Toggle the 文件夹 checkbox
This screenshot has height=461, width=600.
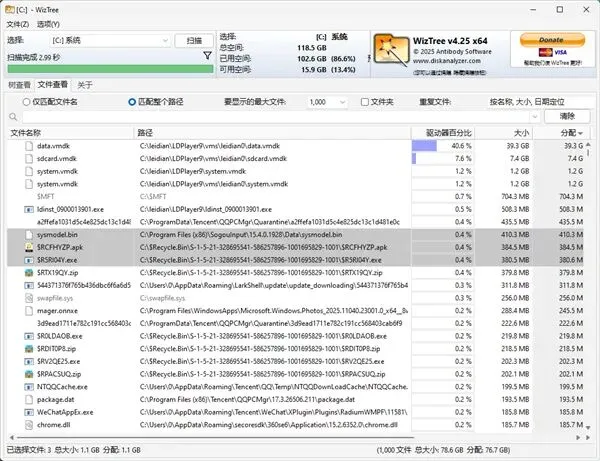click(x=365, y=102)
